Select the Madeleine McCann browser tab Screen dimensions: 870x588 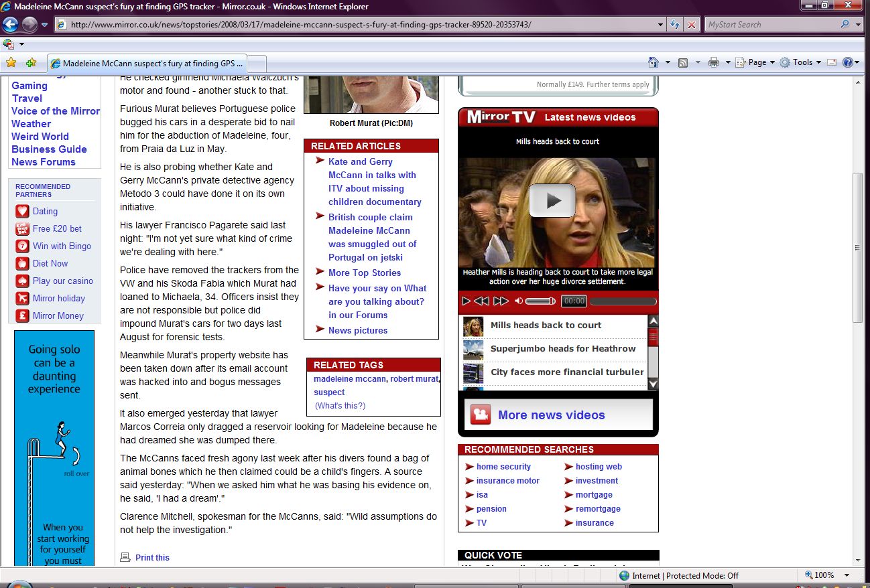147,64
